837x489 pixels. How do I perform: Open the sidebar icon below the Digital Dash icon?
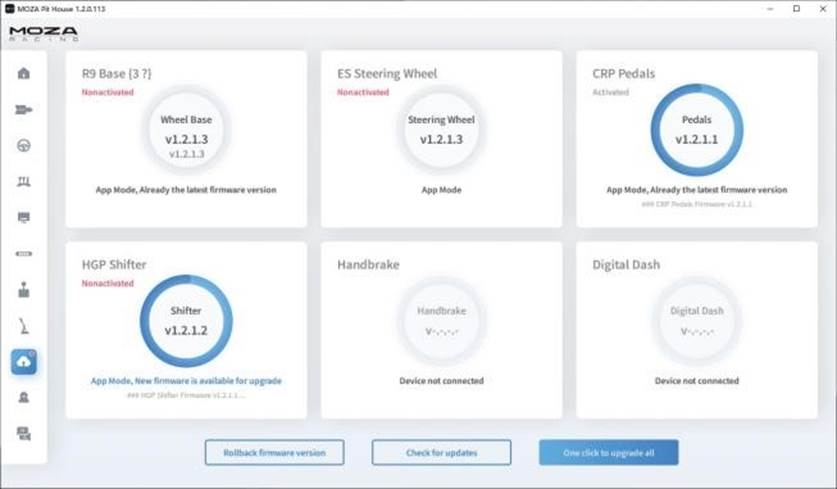(x=23, y=254)
